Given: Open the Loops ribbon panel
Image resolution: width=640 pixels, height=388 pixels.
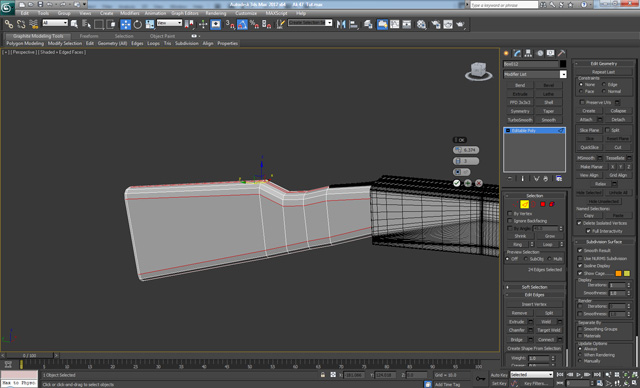Looking at the screenshot, I should (153, 43).
